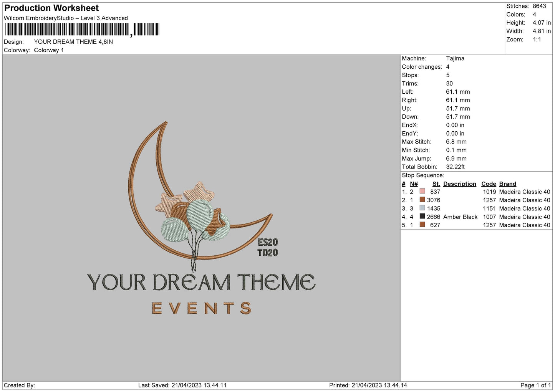Click the Page 1 of 1 label

coord(535,385)
